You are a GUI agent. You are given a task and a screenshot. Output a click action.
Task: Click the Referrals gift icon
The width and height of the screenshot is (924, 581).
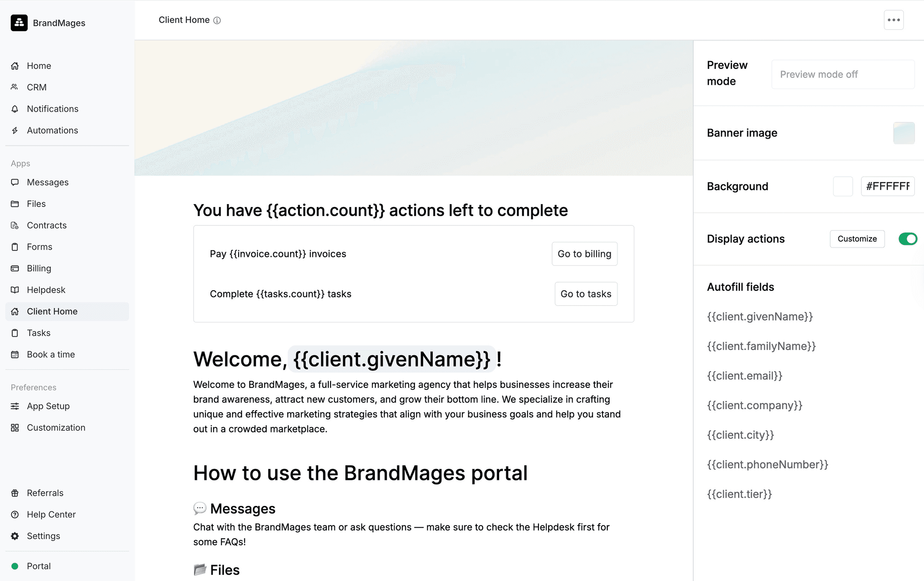click(15, 493)
